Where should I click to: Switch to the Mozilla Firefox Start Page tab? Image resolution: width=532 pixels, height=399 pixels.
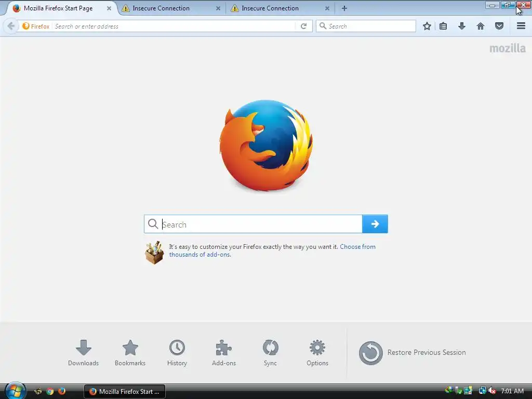click(58, 8)
